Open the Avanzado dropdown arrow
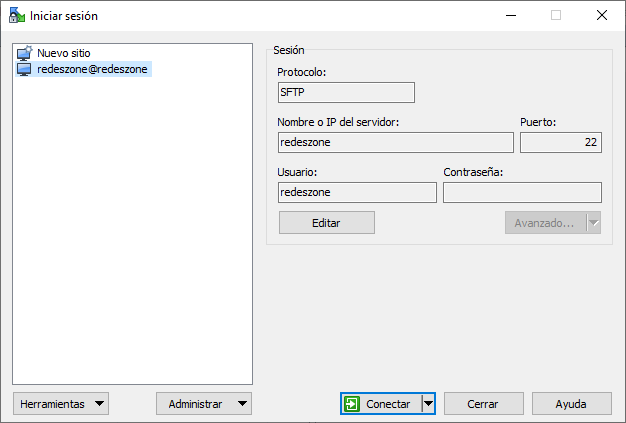Screen dimensions: 626x423 pos(594,223)
